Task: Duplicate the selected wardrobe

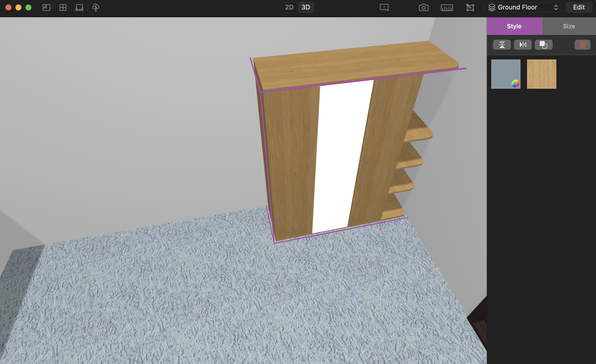Action: click(543, 45)
